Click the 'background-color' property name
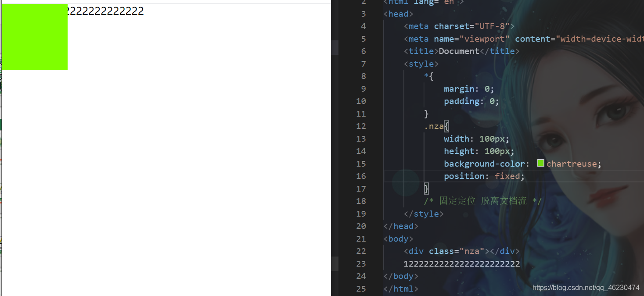 pyautogui.click(x=484, y=164)
